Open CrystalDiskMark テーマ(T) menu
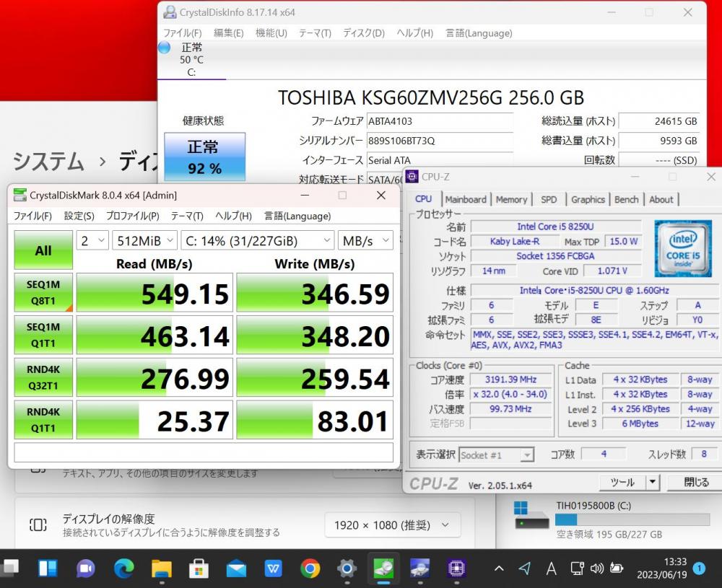The image size is (722, 588). [187, 216]
